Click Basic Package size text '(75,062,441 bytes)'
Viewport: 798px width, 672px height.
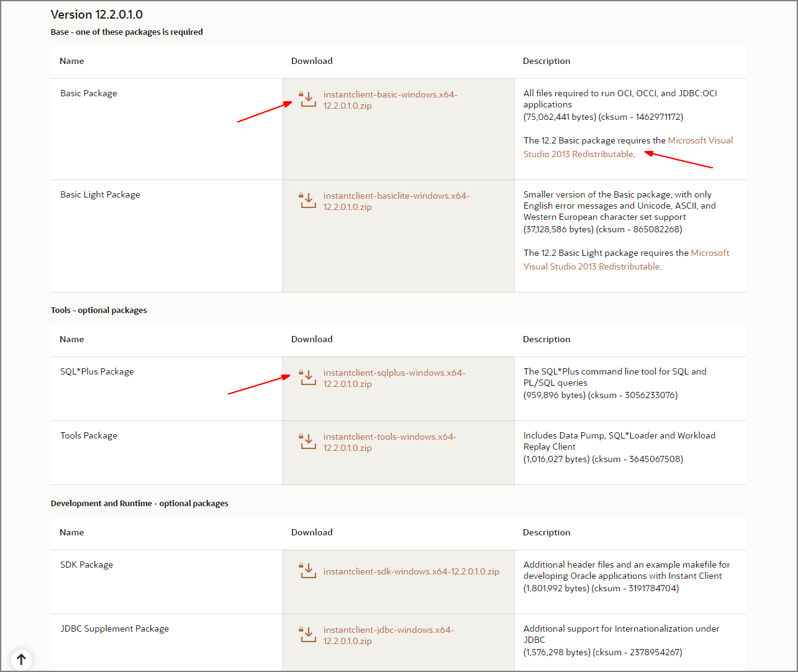[x=560, y=117]
